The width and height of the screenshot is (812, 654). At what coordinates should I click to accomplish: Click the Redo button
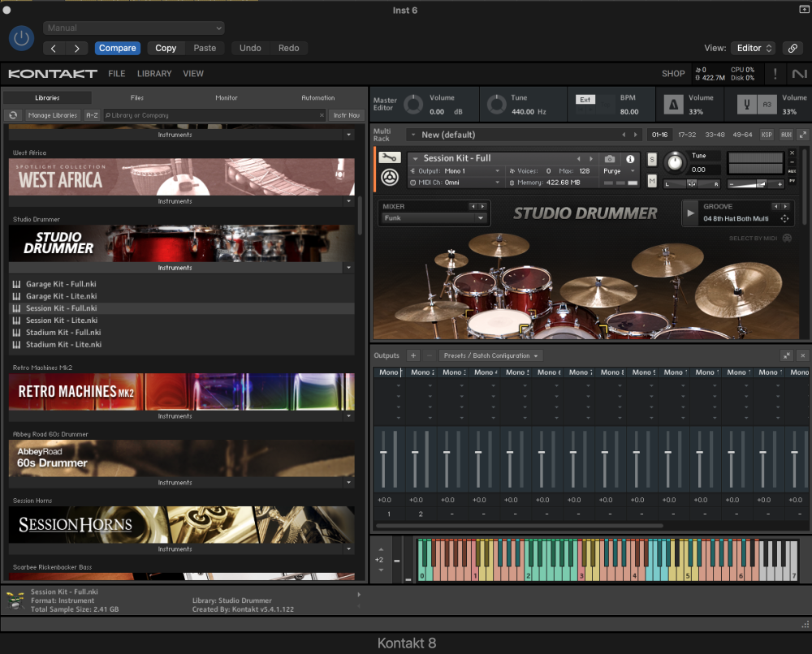288,48
